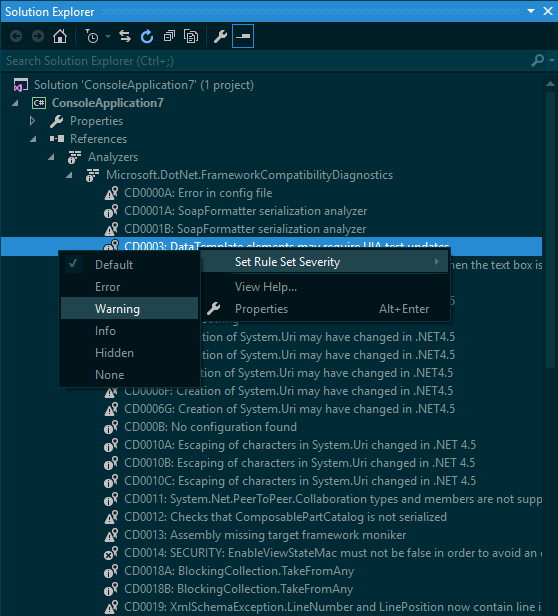
Task: Select CD0000A: Error in config file
Action: click(198, 193)
